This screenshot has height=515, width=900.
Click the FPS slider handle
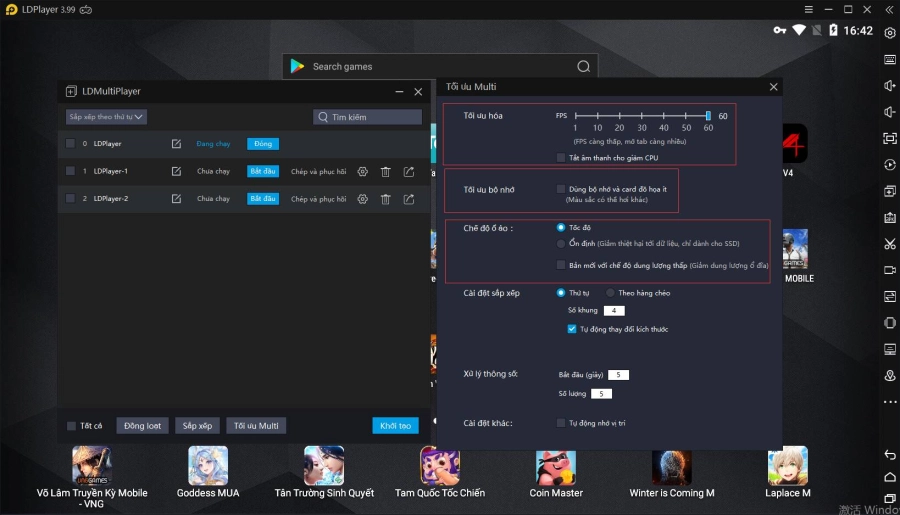pos(708,116)
